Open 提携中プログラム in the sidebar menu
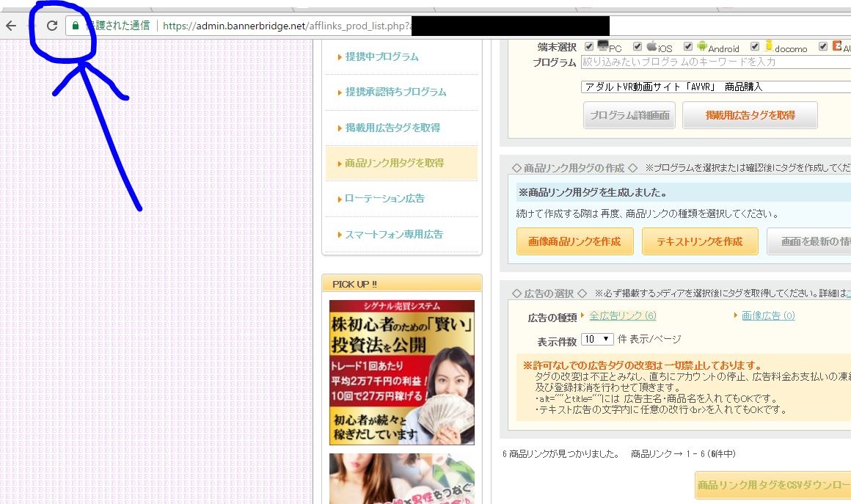Viewport: 851px width, 504px height. pos(381,56)
